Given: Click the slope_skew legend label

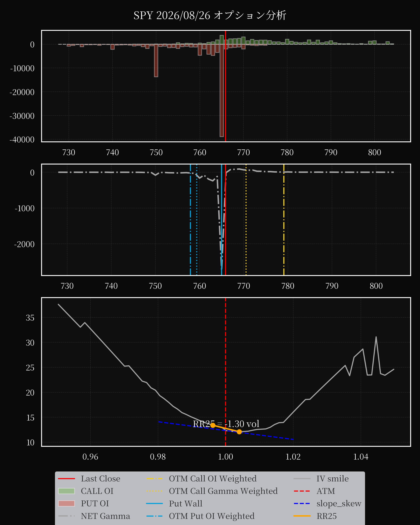Looking at the screenshot, I should point(339,503).
